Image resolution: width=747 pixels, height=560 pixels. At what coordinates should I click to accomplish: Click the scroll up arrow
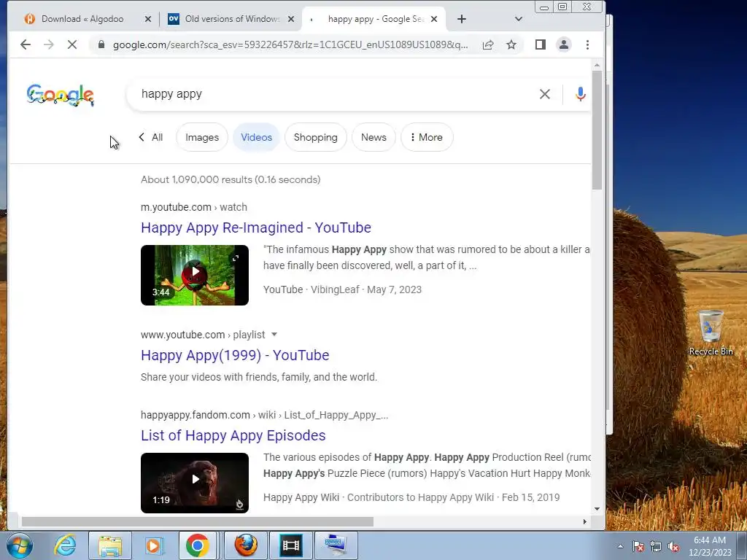pyautogui.click(x=597, y=65)
